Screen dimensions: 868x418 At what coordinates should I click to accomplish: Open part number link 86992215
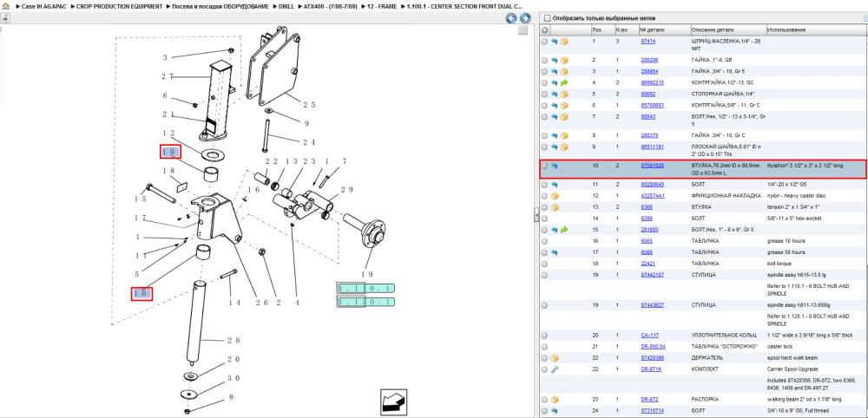pos(652,82)
